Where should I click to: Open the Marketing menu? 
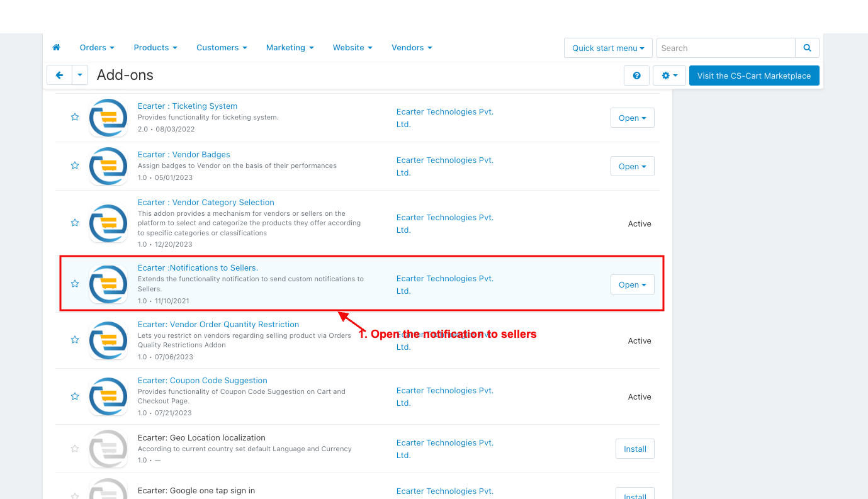(x=290, y=47)
